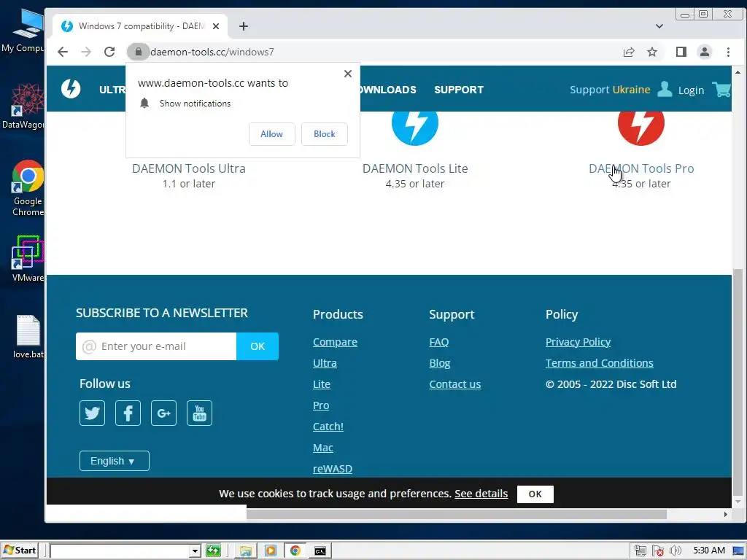Image resolution: width=747 pixels, height=560 pixels.
Task: Open the FAQ support link
Action: [438, 342]
